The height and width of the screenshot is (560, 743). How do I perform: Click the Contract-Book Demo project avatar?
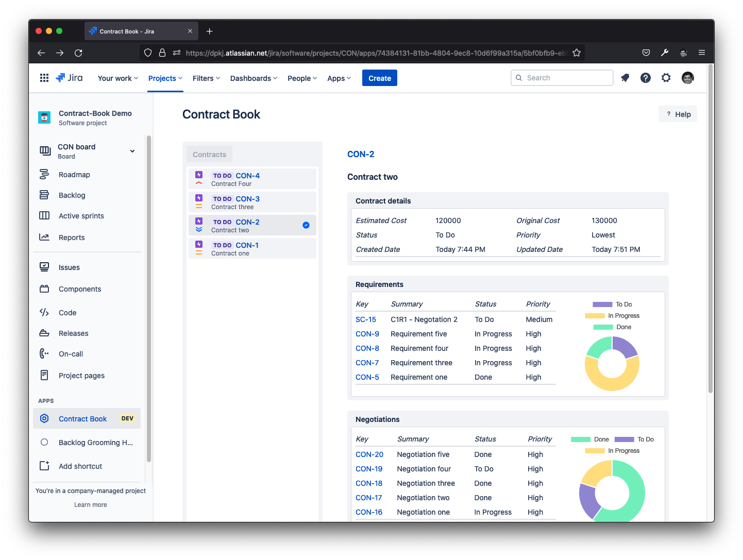point(44,117)
